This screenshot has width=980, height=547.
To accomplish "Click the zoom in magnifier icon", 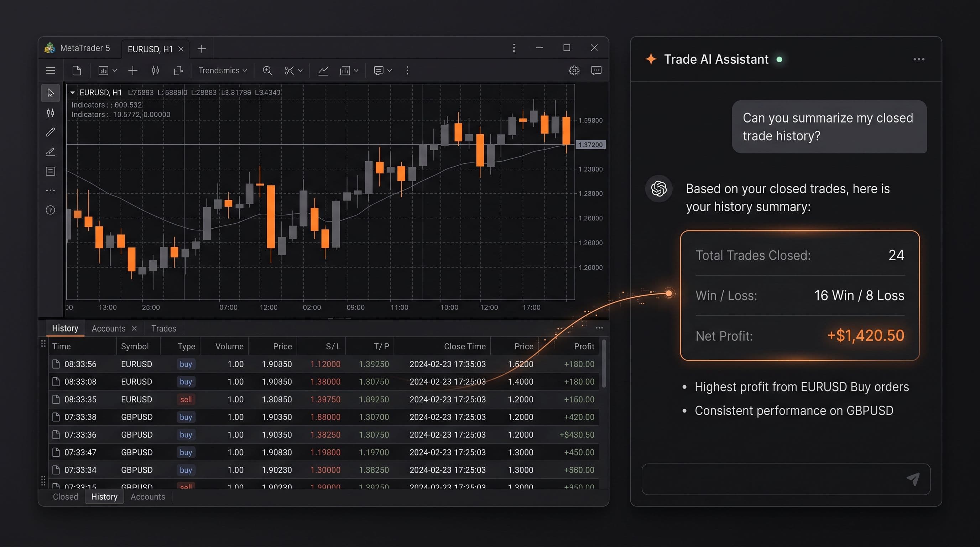I will coord(267,71).
